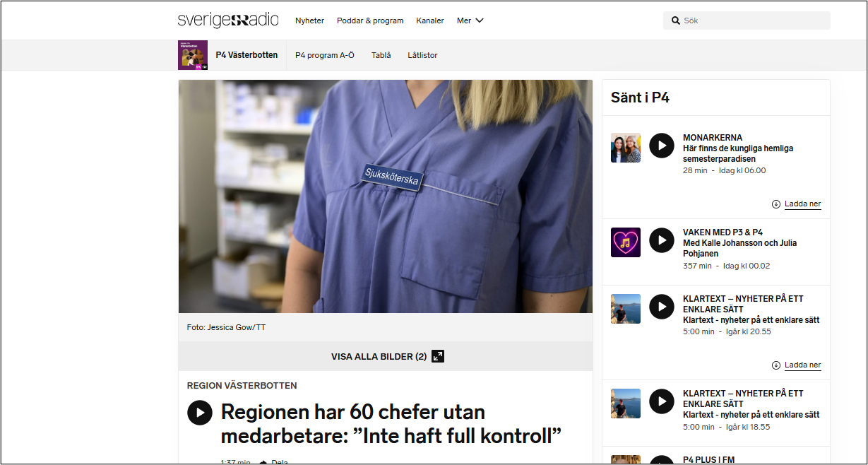Open the Monarkerna episode thumbnail
Image resolution: width=868 pixels, height=465 pixels.
pos(626,148)
